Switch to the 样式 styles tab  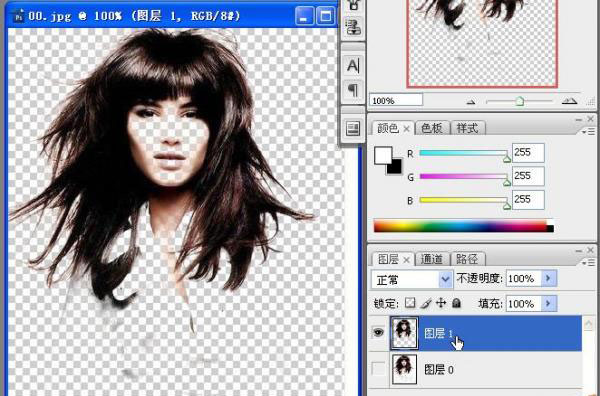click(x=468, y=129)
